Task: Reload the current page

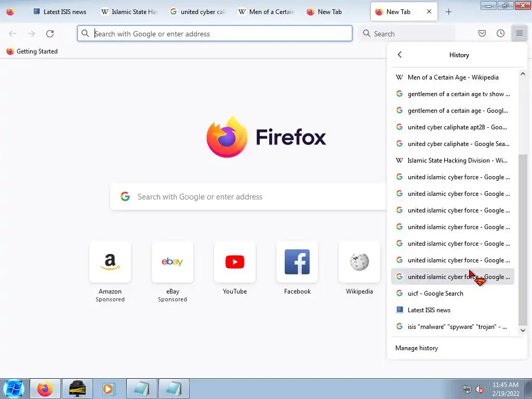Action: tap(50, 34)
